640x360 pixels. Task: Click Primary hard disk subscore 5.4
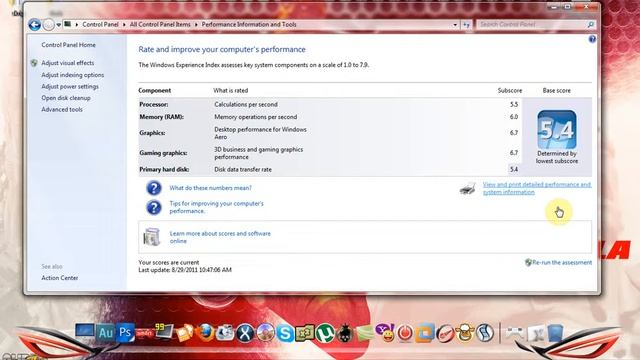click(x=514, y=169)
